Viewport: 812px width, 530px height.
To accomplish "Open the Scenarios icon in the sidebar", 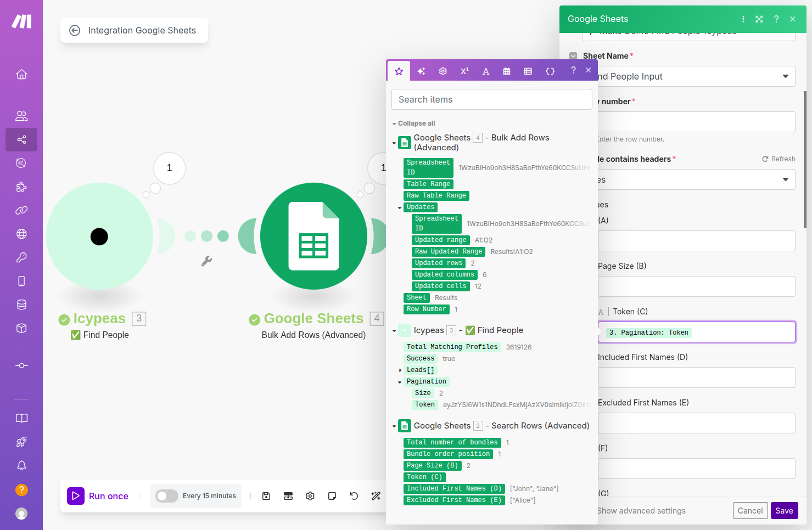I will click(x=21, y=139).
